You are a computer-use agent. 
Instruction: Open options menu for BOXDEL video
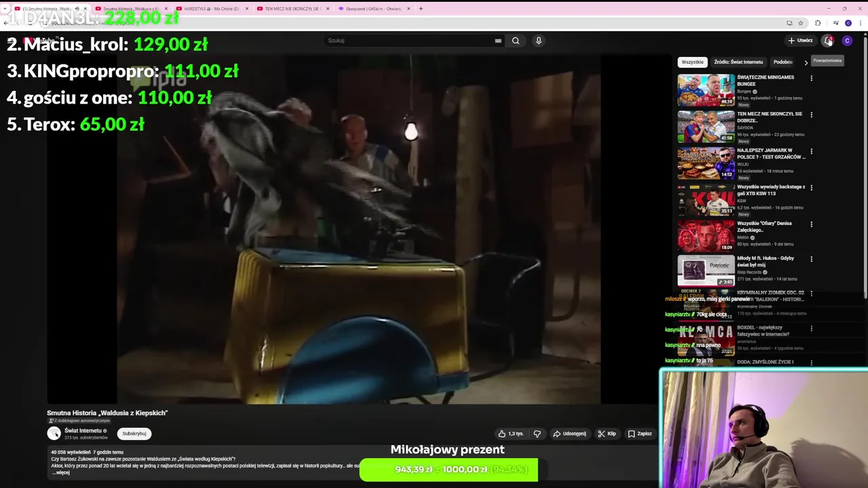click(x=811, y=329)
